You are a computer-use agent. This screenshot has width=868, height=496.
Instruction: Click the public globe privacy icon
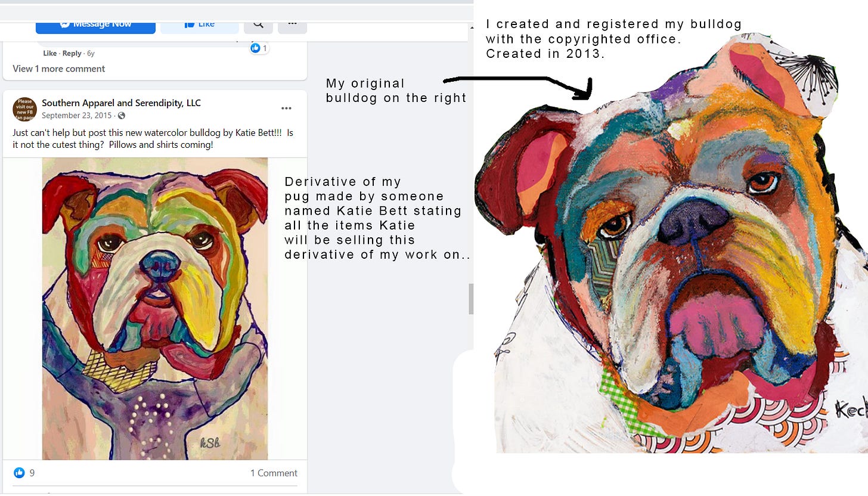(122, 115)
